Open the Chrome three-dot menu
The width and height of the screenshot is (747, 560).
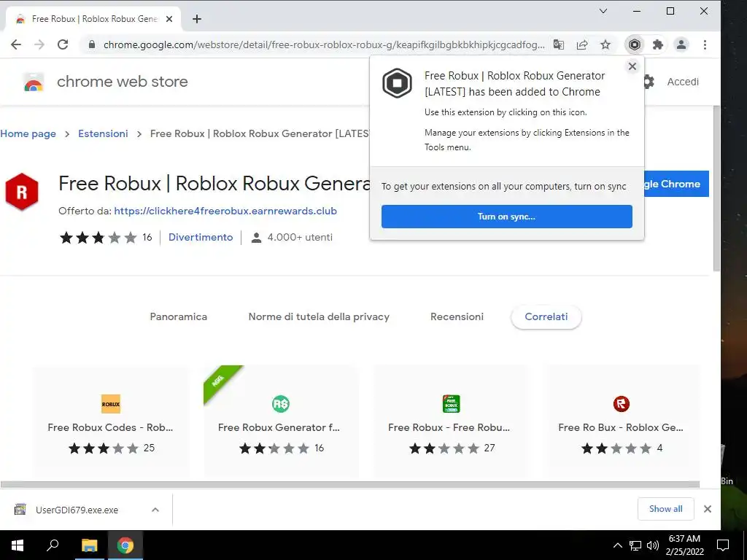[x=705, y=44]
